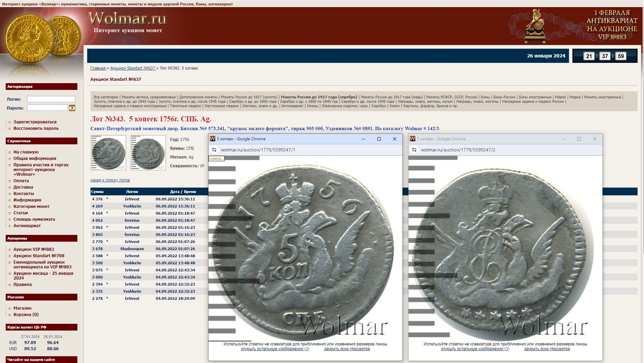Screen dimensions: 644x363
Task: Open the antique clock auction banner
Action: [574, 26]
